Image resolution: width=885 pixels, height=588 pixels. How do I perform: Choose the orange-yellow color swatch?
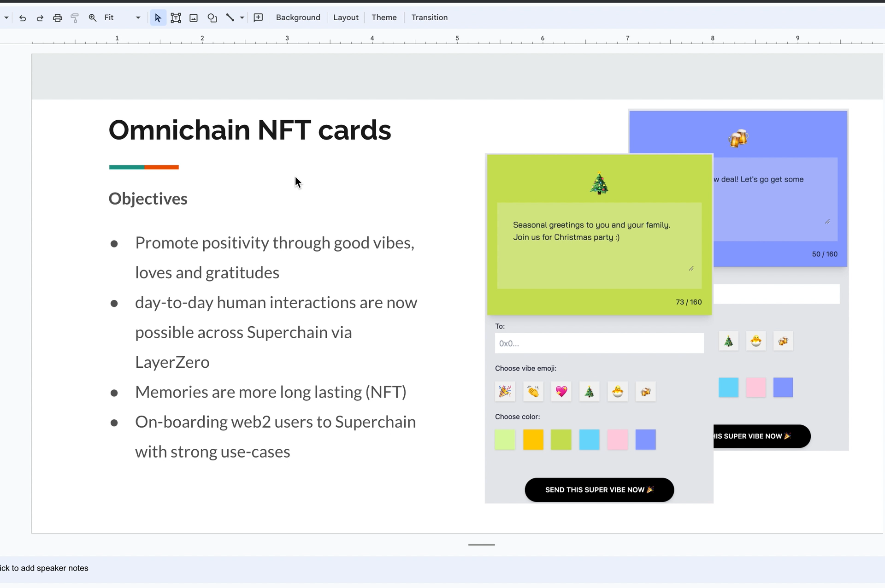[x=533, y=440]
